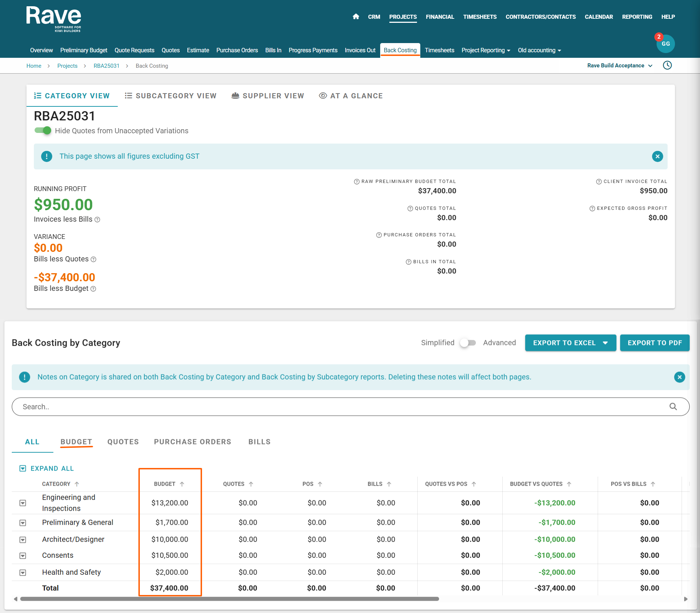Screen dimensions: 700x613
Task: Click Expand All
Action: [47, 468]
